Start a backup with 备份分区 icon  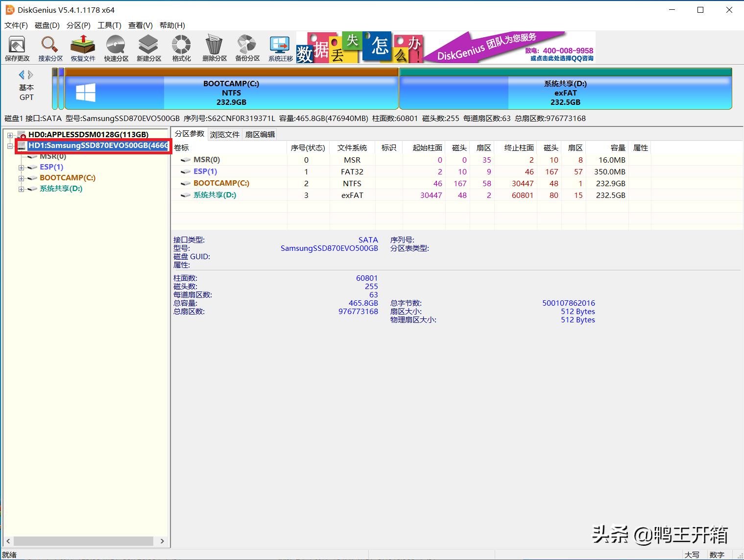pyautogui.click(x=246, y=48)
